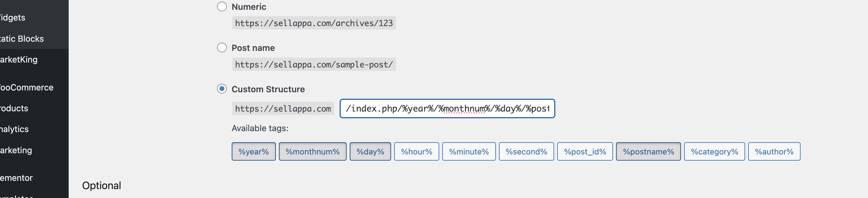Select the Post name permalink option

tap(222, 48)
